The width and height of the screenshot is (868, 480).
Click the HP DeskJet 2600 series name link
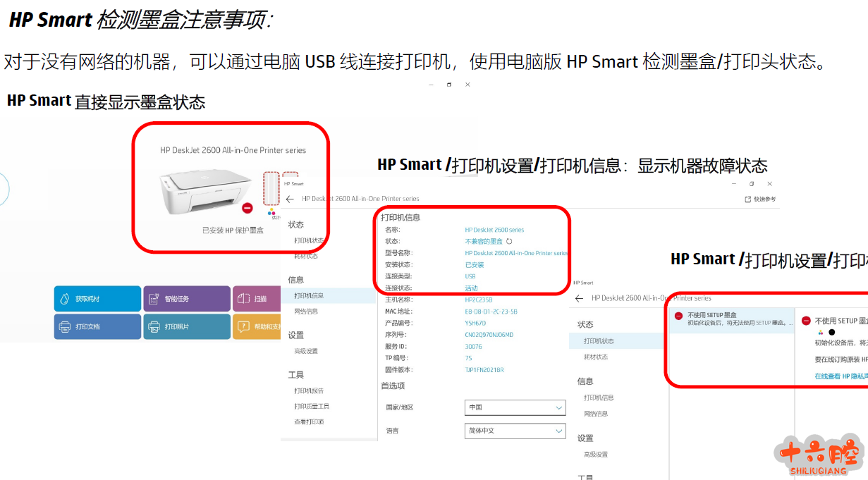494,230
